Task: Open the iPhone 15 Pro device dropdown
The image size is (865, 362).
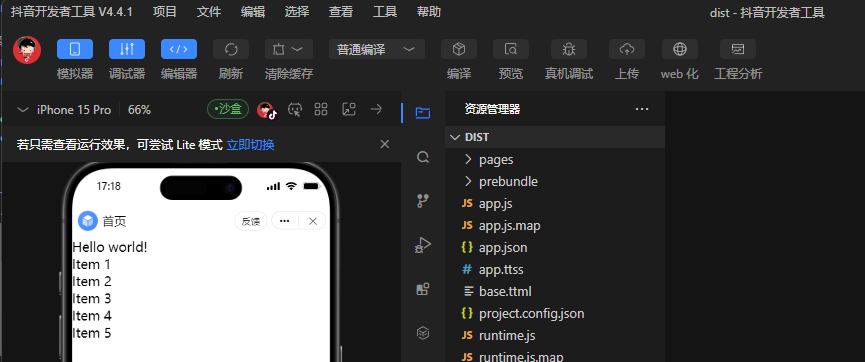Action: [x=65, y=110]
